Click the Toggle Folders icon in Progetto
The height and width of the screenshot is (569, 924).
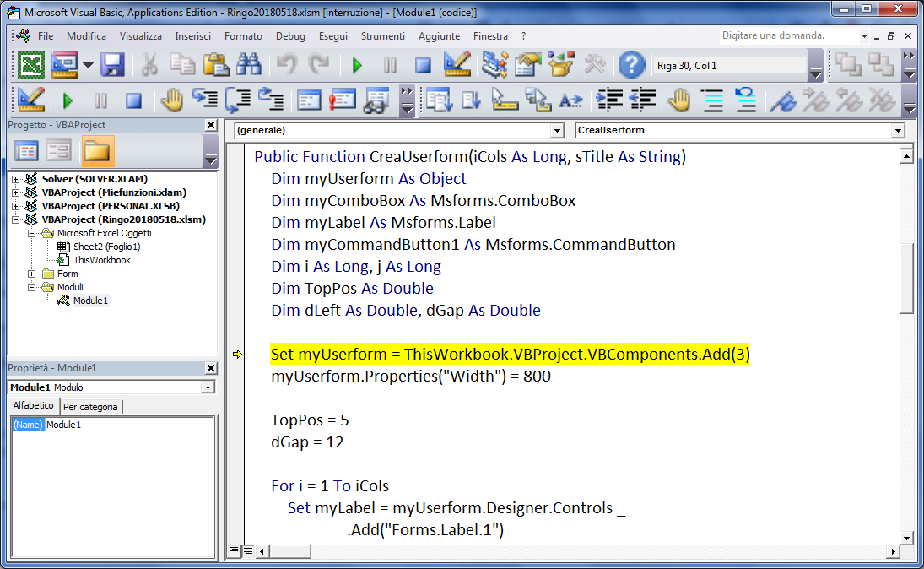(97, 151)
